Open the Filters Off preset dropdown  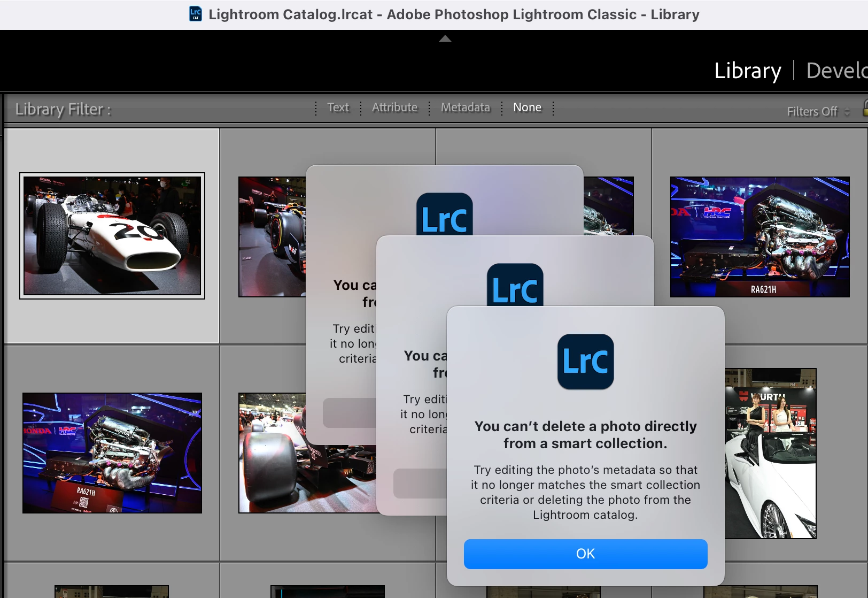818,112
